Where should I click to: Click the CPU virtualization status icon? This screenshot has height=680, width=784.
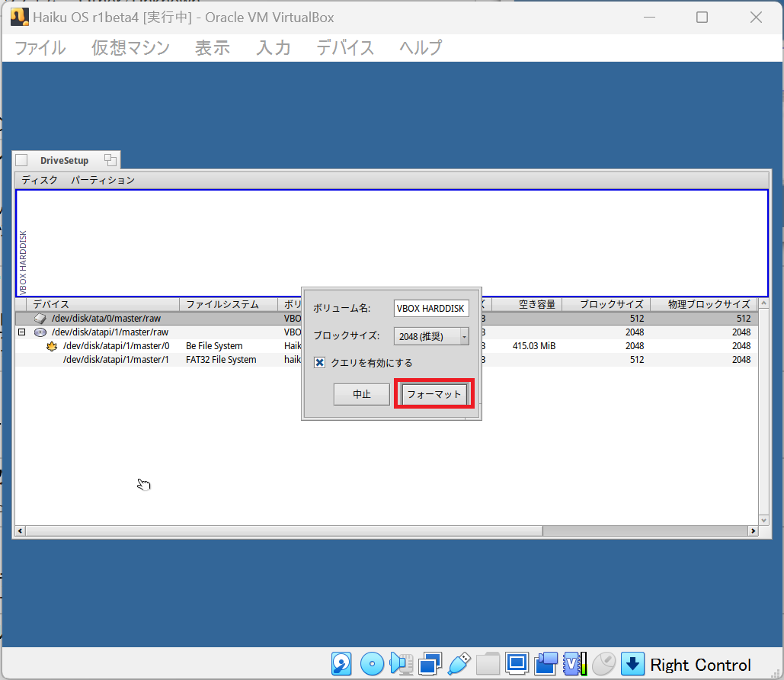point(575,664)
